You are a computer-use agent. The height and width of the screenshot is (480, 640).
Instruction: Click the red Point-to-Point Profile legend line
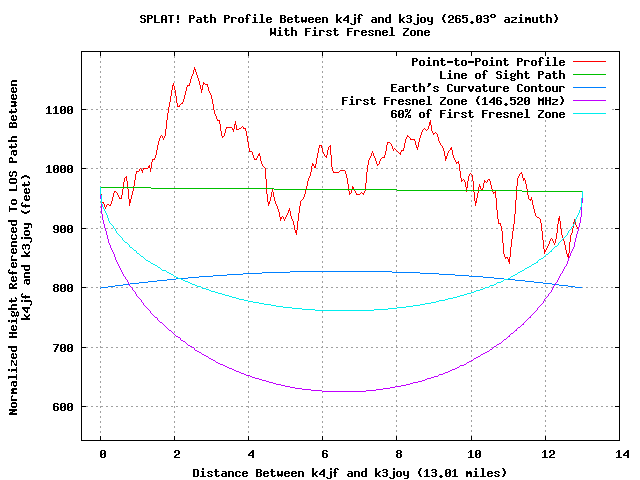pos(589,62)
